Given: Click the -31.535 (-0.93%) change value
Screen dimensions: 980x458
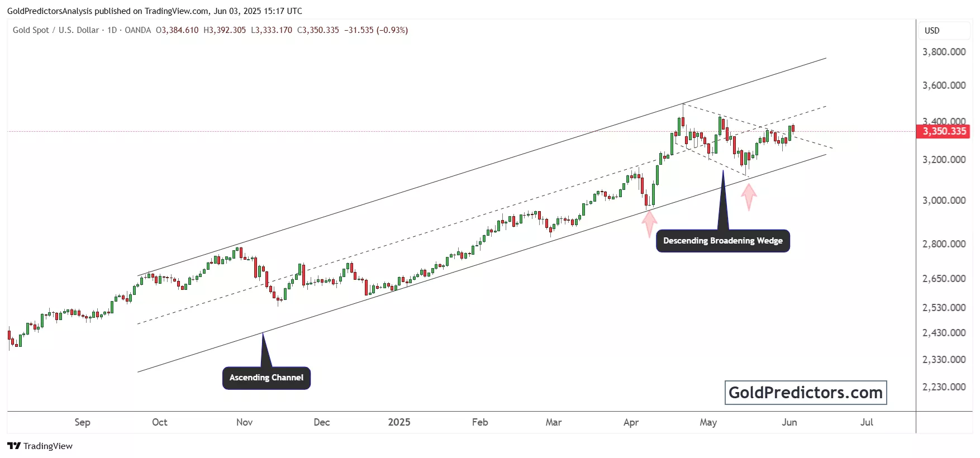Looking at the screenshot, I should coord(376,30).
